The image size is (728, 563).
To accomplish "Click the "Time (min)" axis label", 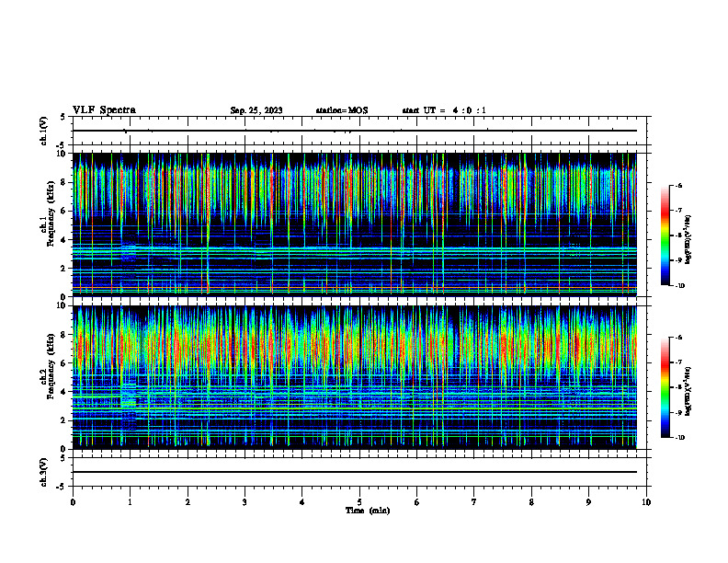I will tap(368, 511).
